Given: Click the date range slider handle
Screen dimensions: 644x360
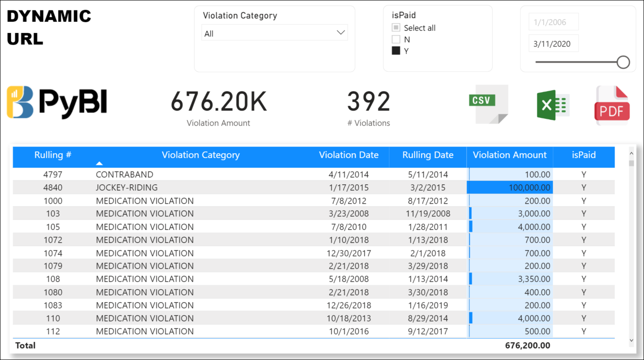Looking at the screenshot, I should pos(623,62).
